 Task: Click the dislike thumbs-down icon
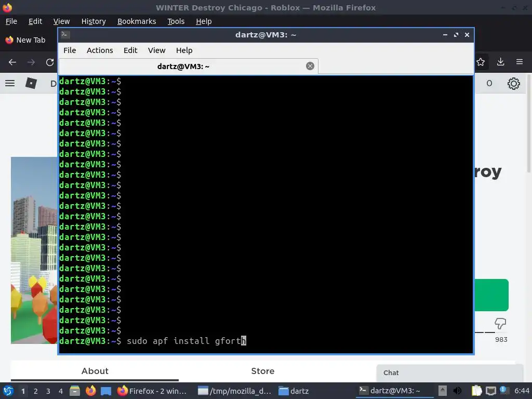(x=500, y=323)
